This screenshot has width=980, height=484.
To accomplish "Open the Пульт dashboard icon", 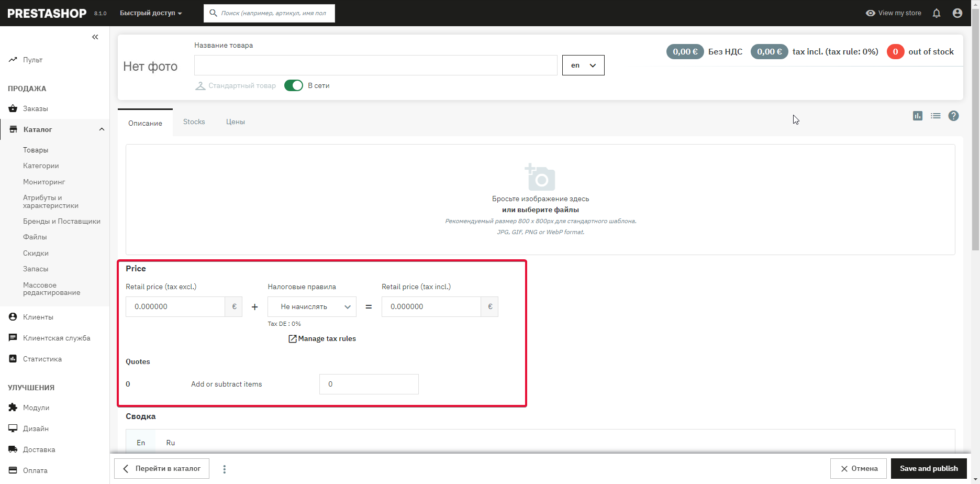I will coord(13,60).
